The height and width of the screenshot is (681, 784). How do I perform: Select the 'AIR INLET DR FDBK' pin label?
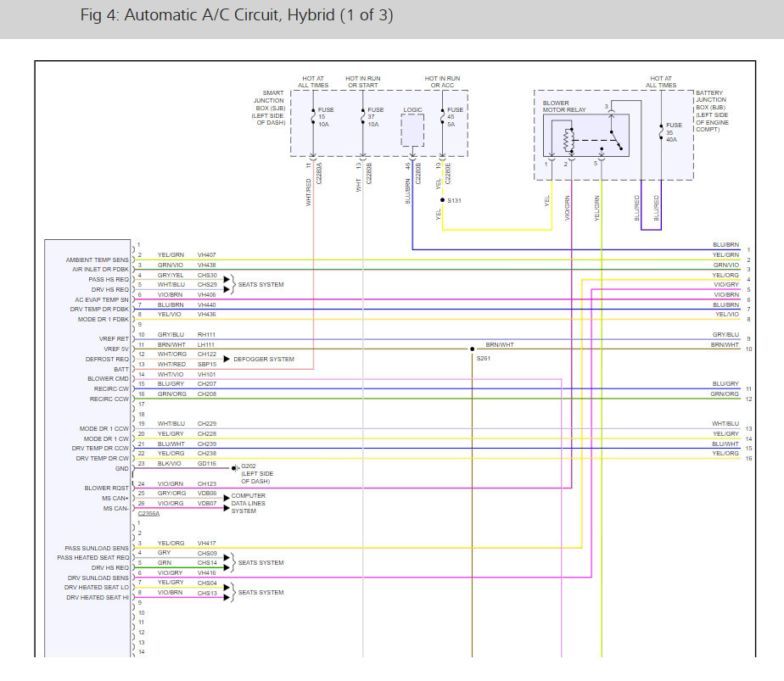pyautogui.click(x=100, y=270)
